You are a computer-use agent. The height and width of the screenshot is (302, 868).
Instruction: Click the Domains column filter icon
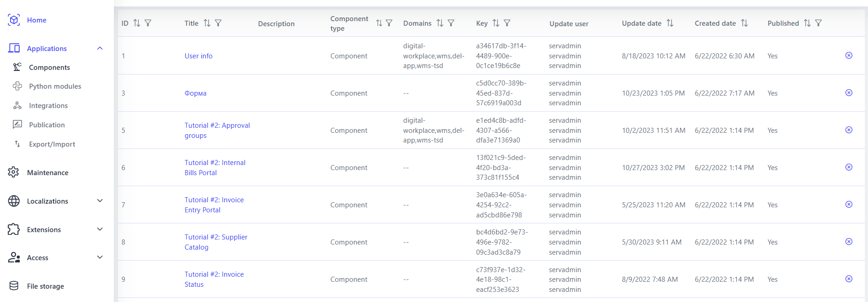451,23
